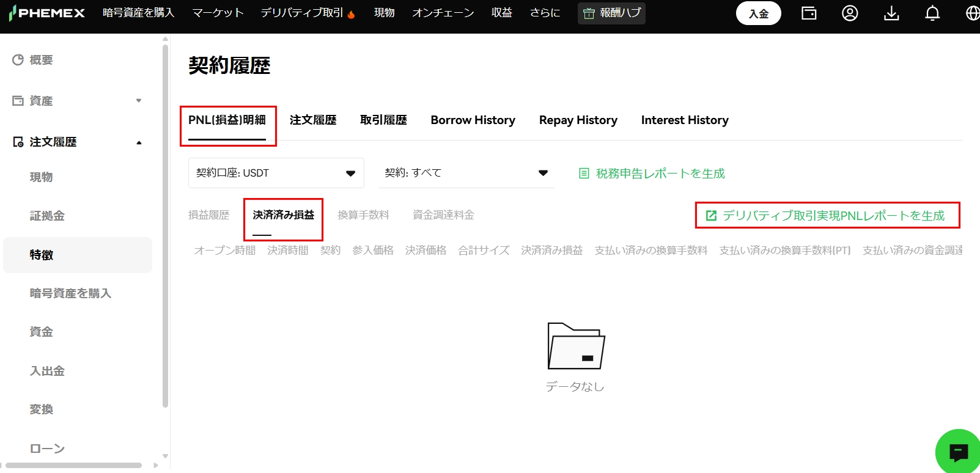Click the sidebar scroll-down arrow
This screenshot has width=980, height=473.
[x=165, y=456]
